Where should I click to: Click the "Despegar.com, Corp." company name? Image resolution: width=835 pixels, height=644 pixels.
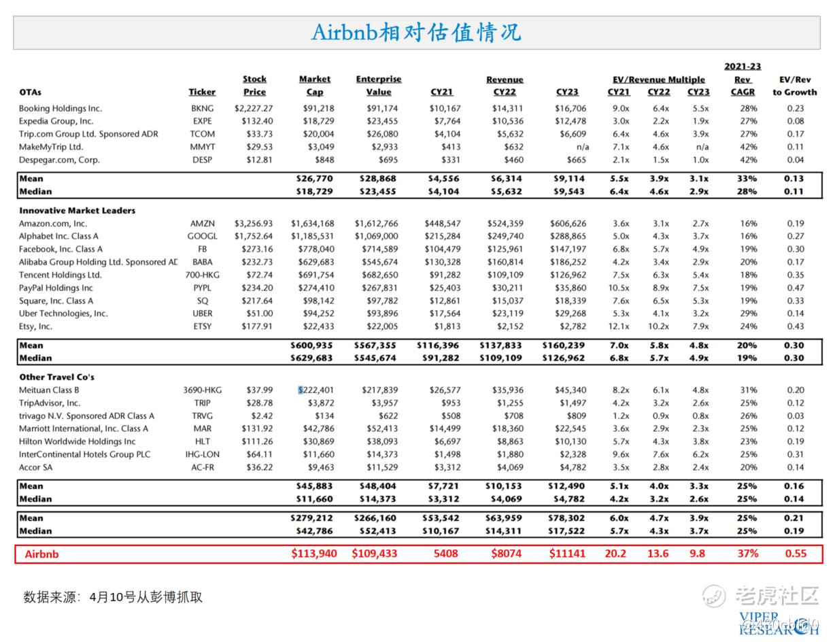(x=59, y=160)
